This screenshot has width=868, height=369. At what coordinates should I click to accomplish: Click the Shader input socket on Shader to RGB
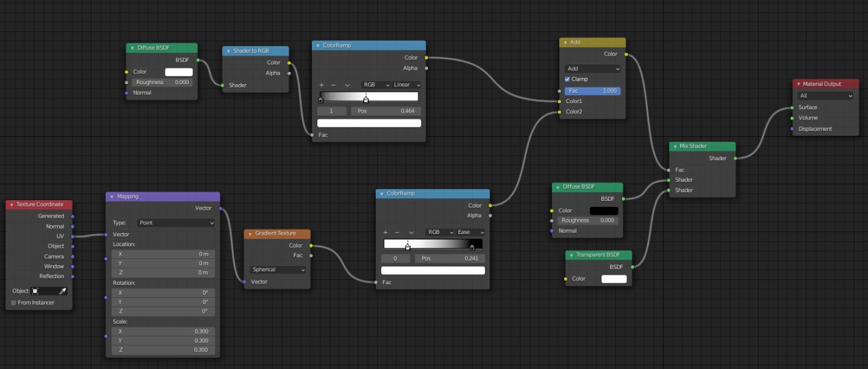click(222, 85)
